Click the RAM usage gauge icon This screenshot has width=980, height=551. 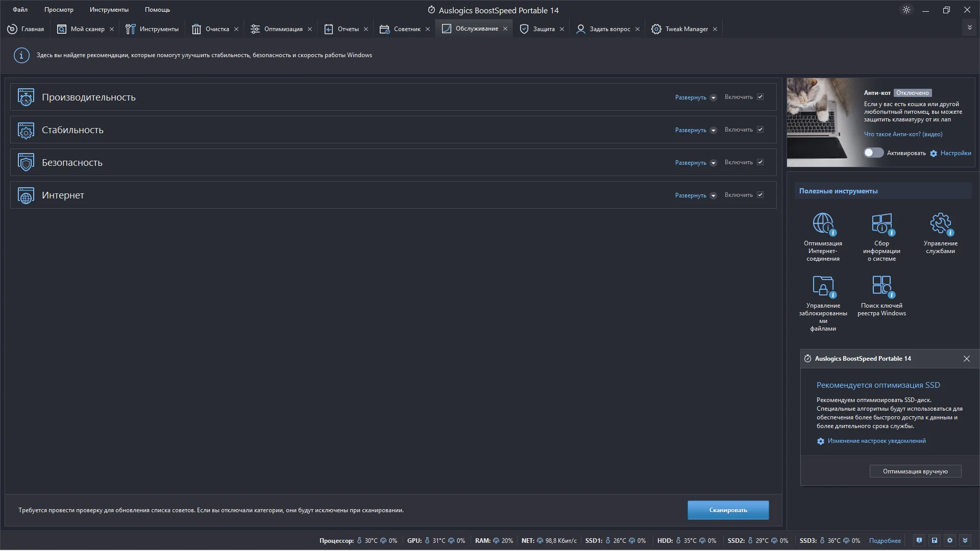[496, 541]
